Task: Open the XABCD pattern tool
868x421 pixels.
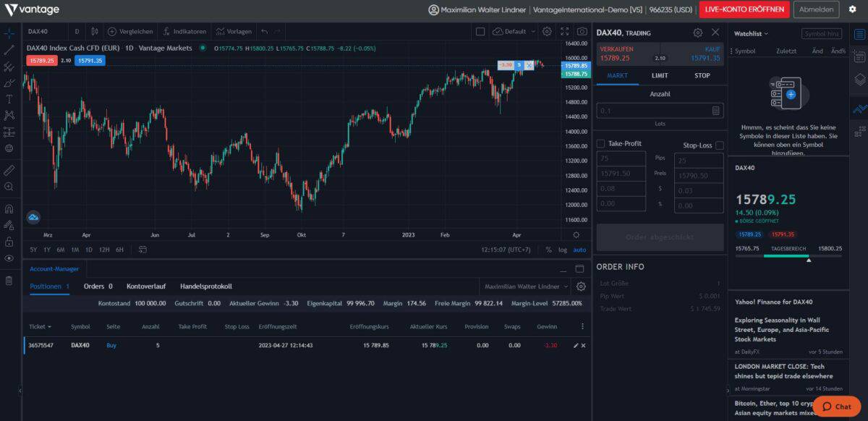Action: click(9, 114)
